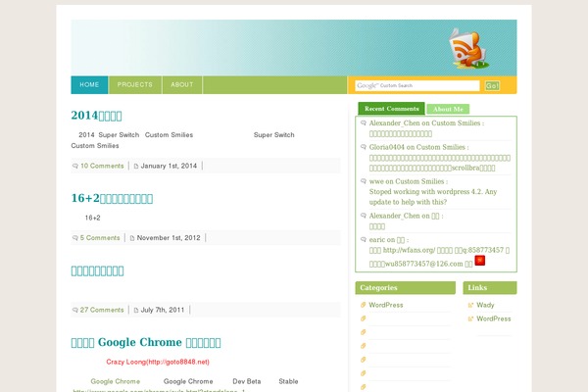The width and height of the screenshot is (588, 392).
Task: Click the Go! search button
Action: pos(492,85)
